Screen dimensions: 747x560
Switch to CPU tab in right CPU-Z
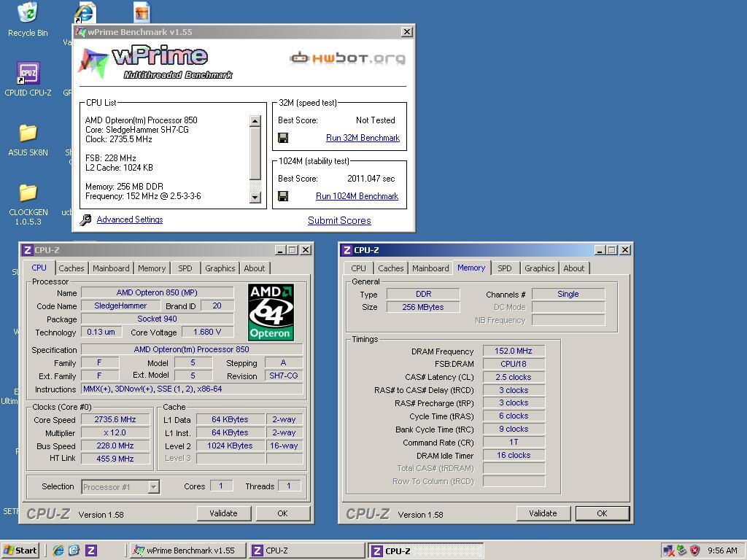358,268
